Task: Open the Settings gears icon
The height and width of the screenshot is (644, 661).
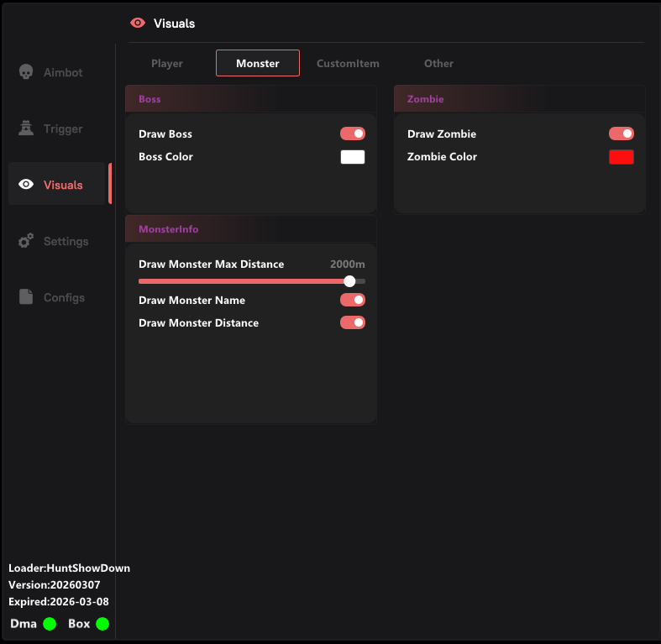Action: pyautogui.click(x=26, y=241)
